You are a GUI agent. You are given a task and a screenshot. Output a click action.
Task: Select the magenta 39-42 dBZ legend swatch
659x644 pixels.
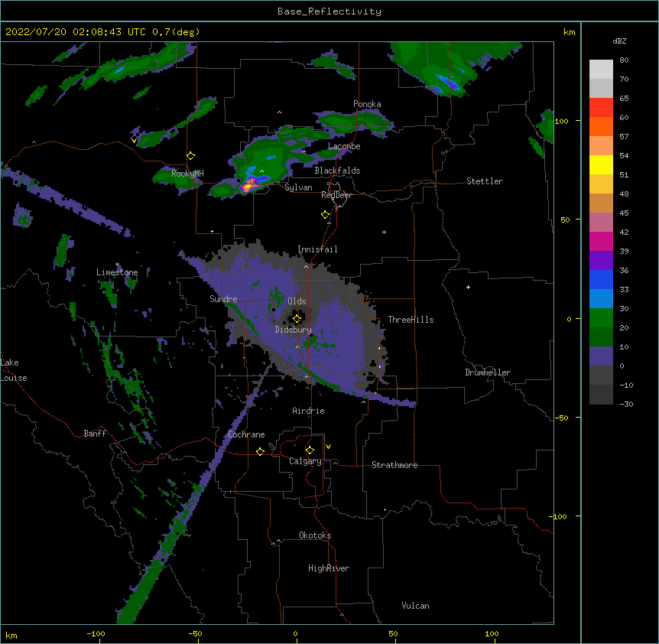pyautogui.click(x=601, y=241)
